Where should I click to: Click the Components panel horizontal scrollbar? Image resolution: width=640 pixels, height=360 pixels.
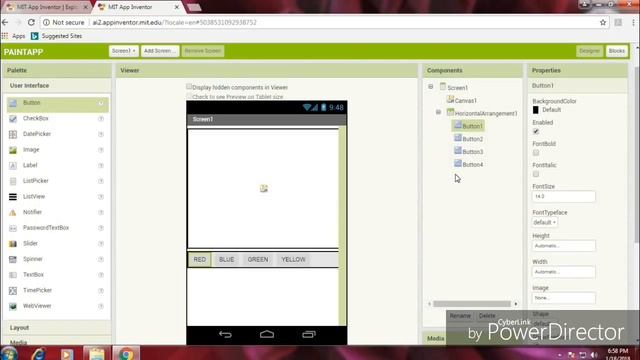tap(472, 304)
